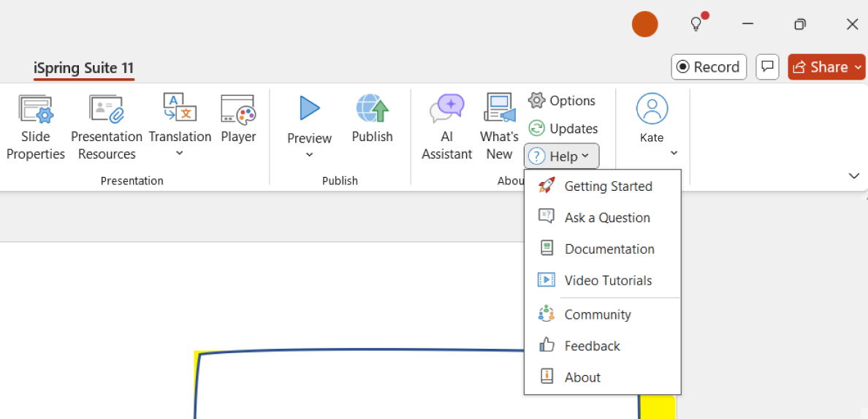Click the lightbulb notifications icon
The height and width of the screenshot is (419, 868).
coord(698,23)
